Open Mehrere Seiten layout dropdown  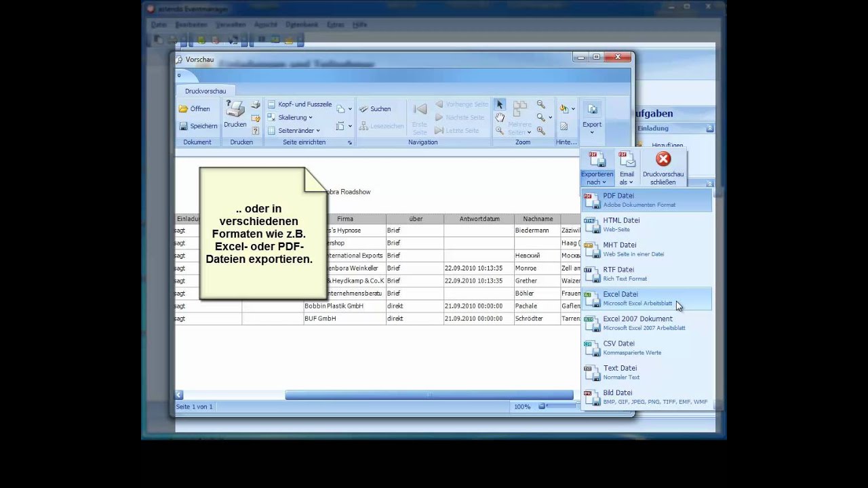(x=520, y=119)
